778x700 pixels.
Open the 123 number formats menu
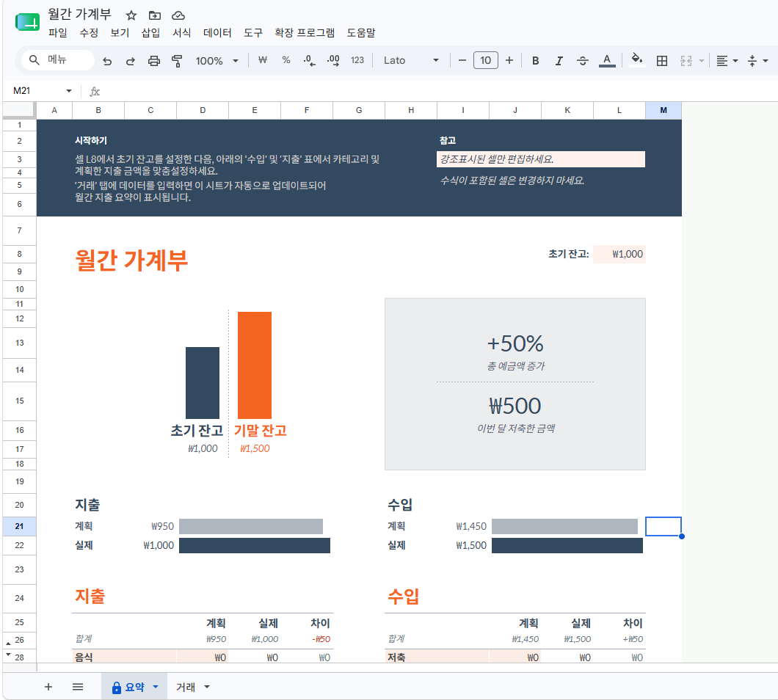(x=357, y=60)
